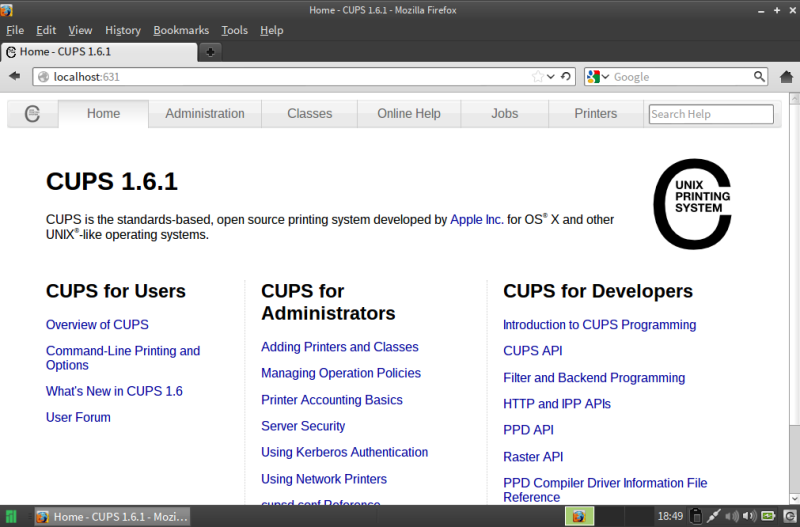Open Introduction to CUPS Programming link
Viewport: 800px width, 527px height.
click(x=599, y=324)
